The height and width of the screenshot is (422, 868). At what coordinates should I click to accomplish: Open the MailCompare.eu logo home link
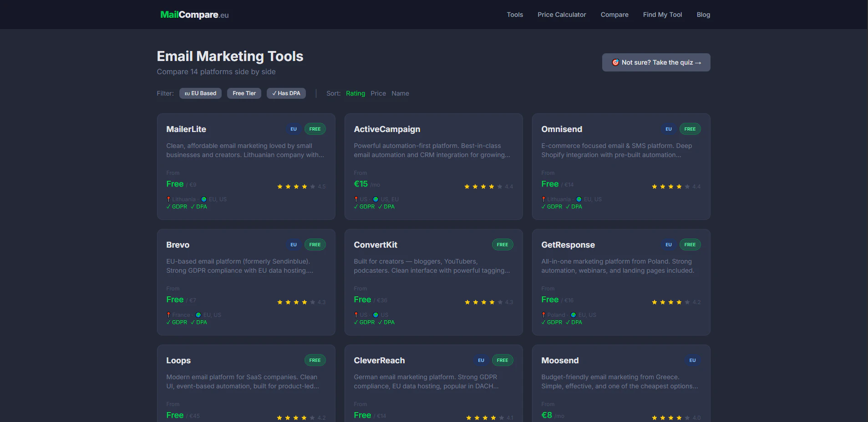pyautogui.click(x=194, y=15)
